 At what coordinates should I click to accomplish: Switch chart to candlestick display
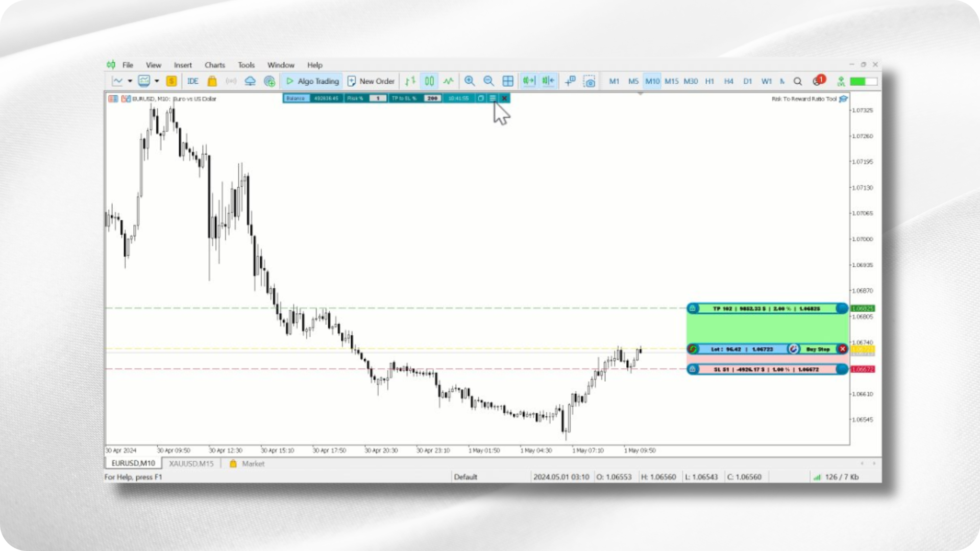click(x=429, y=81)
